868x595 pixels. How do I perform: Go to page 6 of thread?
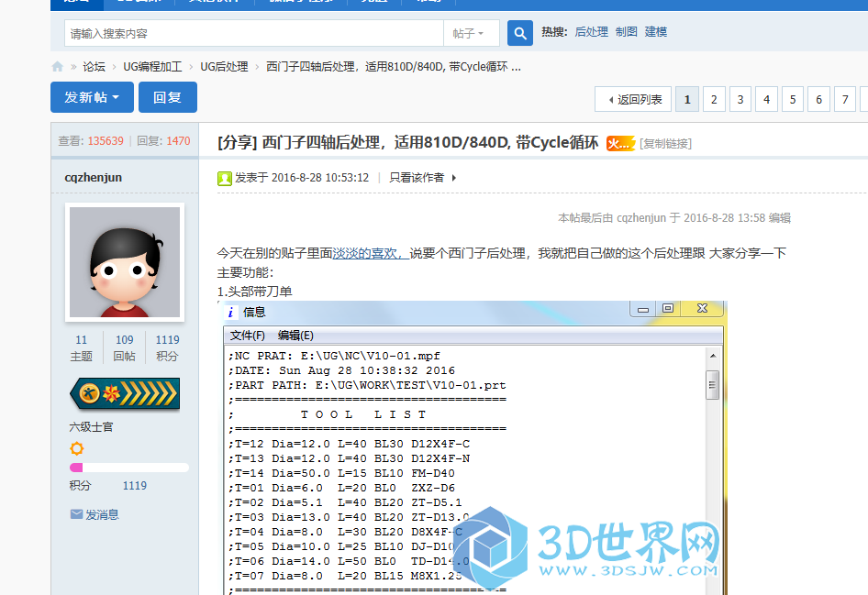(818, 100)
